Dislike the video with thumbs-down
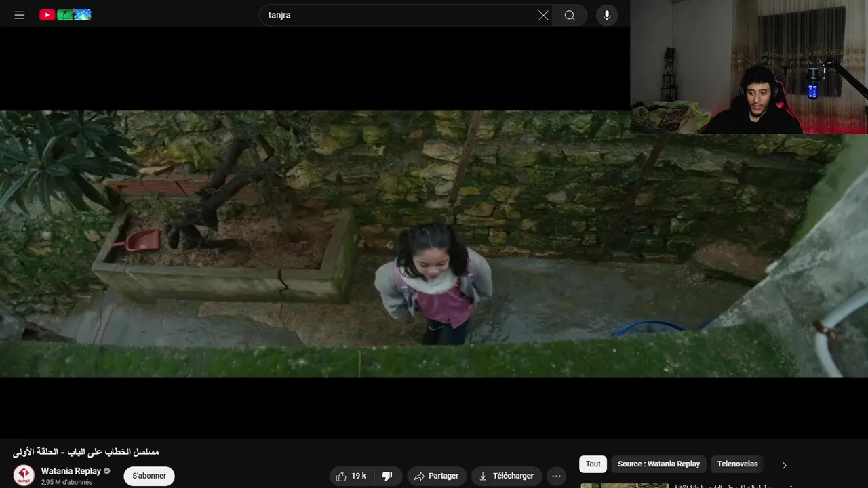Viewport: 868px width, 488px height. click(387, 476)
